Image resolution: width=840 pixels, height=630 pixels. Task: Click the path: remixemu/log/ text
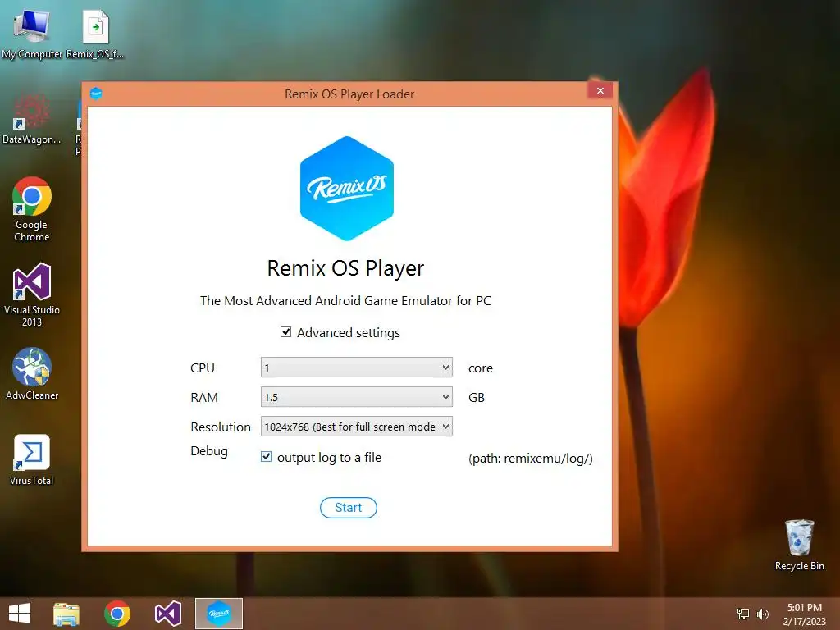pyautogui.click(x=531, y=459)
